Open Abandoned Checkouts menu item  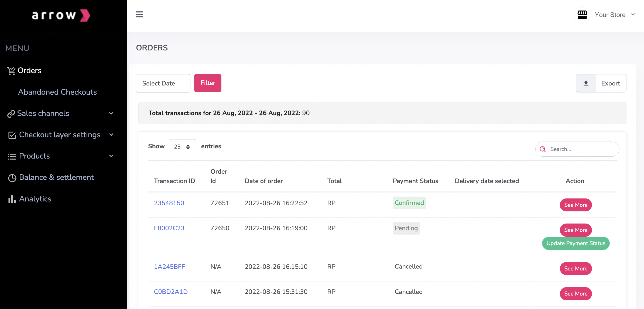point(57,92)
